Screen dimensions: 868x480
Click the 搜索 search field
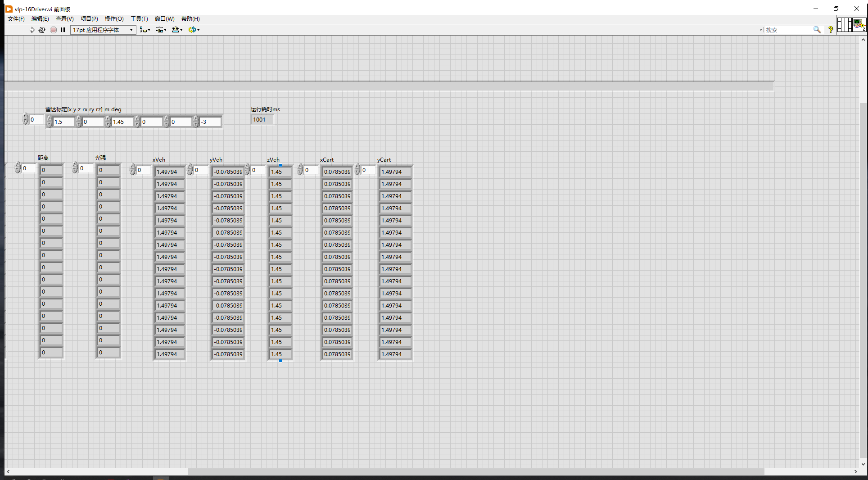pyautogui.click(x=788, y=30)
